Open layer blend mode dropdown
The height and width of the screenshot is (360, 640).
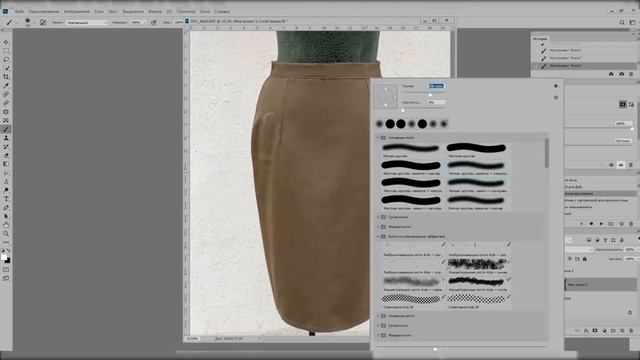click(x=579, y=249)
